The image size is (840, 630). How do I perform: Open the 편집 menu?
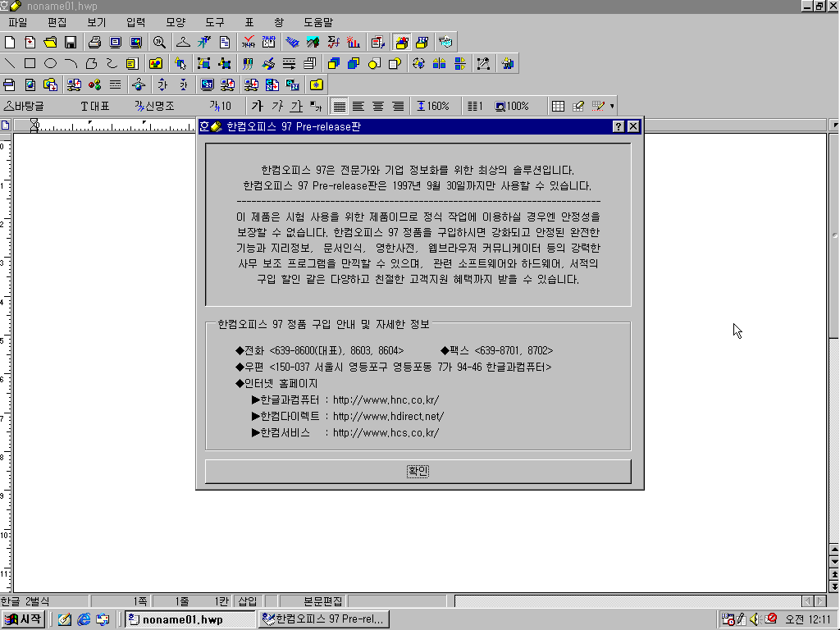coord(57,22)
